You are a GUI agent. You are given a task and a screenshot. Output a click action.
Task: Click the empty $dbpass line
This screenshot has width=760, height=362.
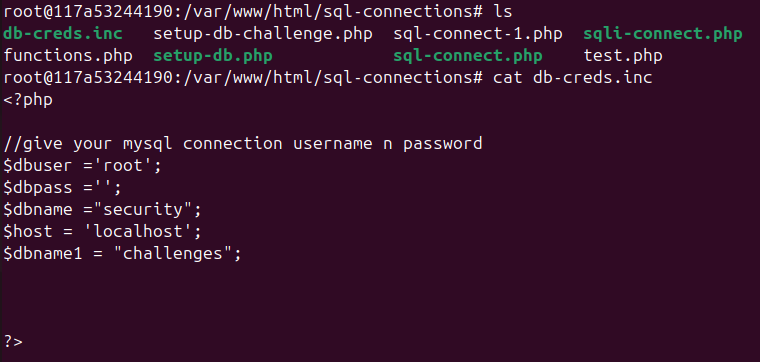(63, 188)
